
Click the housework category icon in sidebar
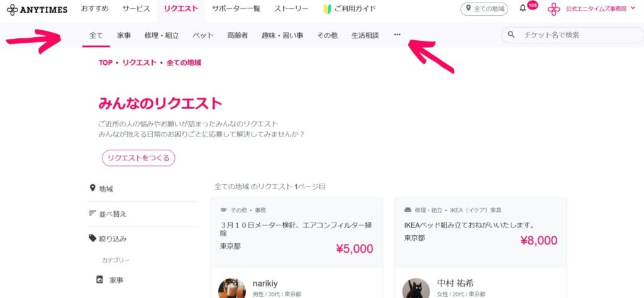point(99,279)
